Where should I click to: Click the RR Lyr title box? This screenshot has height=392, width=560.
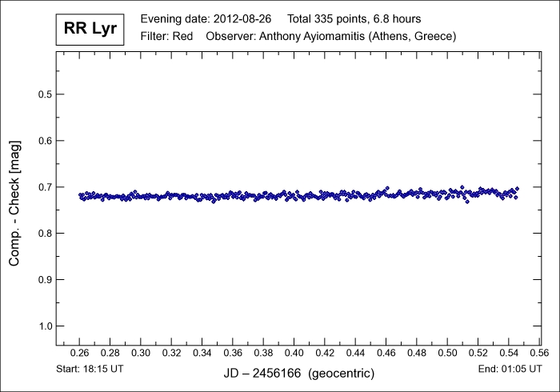(x=90, y=29)
